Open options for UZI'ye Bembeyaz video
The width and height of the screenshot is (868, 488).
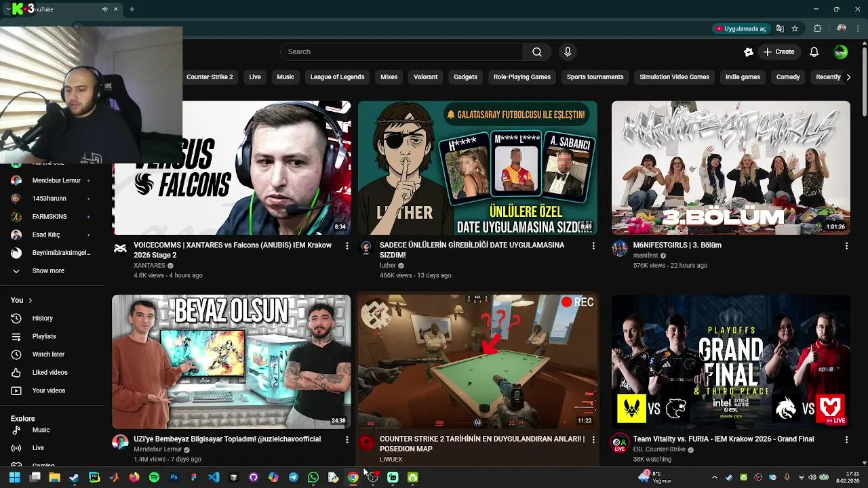click(x=347, y=439)
